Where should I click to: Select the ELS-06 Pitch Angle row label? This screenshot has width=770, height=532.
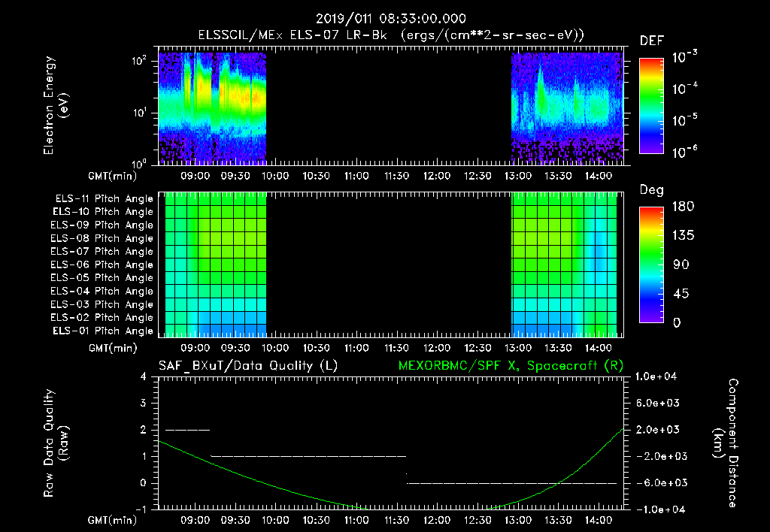102,265
